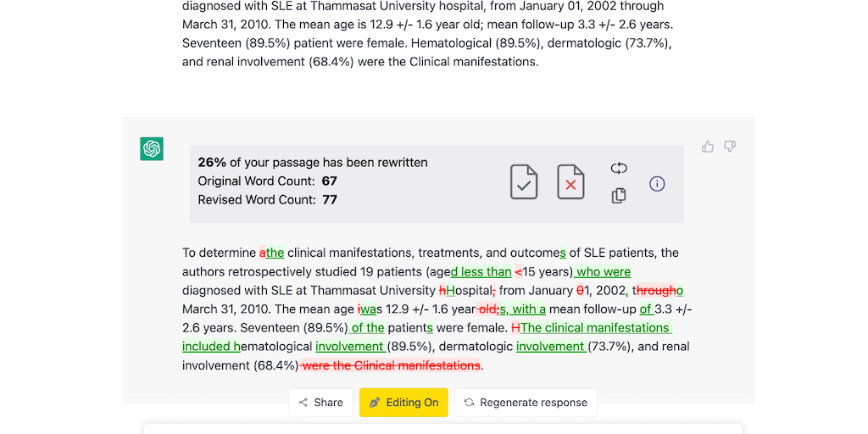Click the inserted "The clinical manifestations" text
Viewport: 868px width, 434px height.
point(595,328)
